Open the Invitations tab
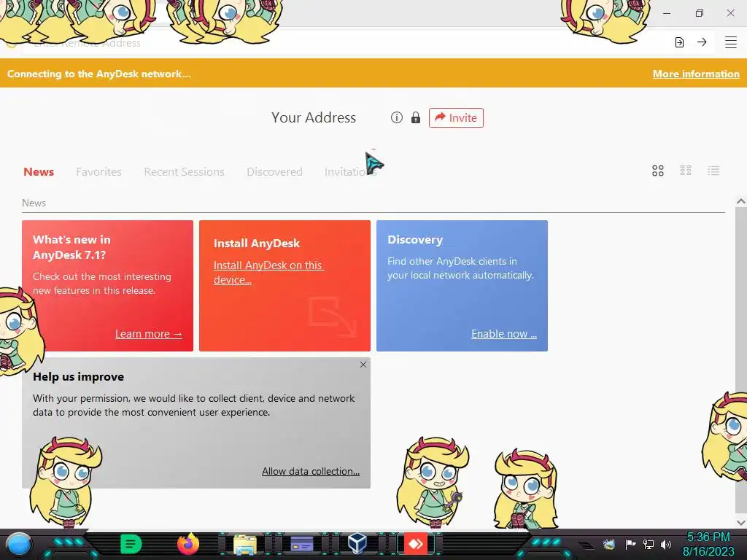 coord(350,171)
